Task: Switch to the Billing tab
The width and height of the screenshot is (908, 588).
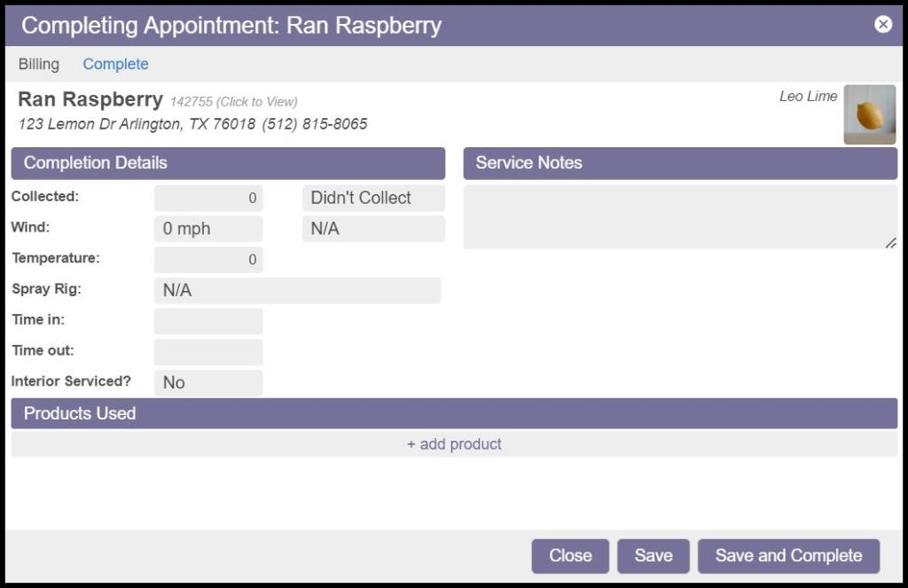Action: (x=39, y=64)
